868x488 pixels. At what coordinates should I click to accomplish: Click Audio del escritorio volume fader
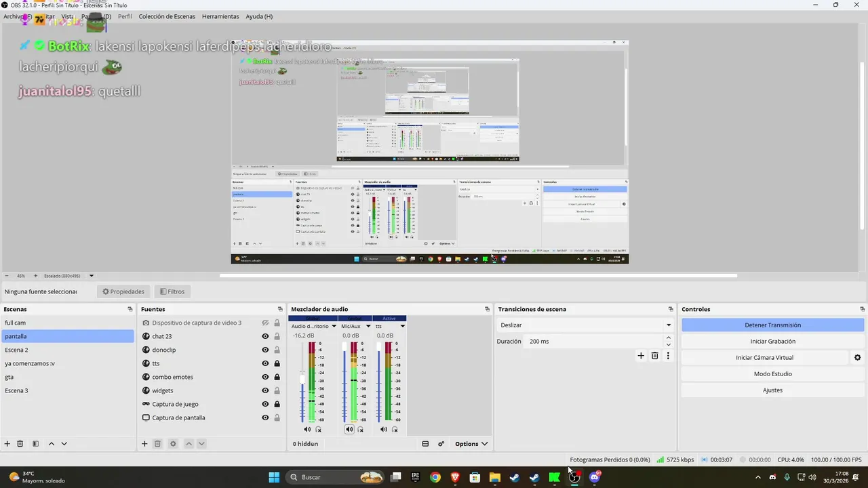(302, 380)
